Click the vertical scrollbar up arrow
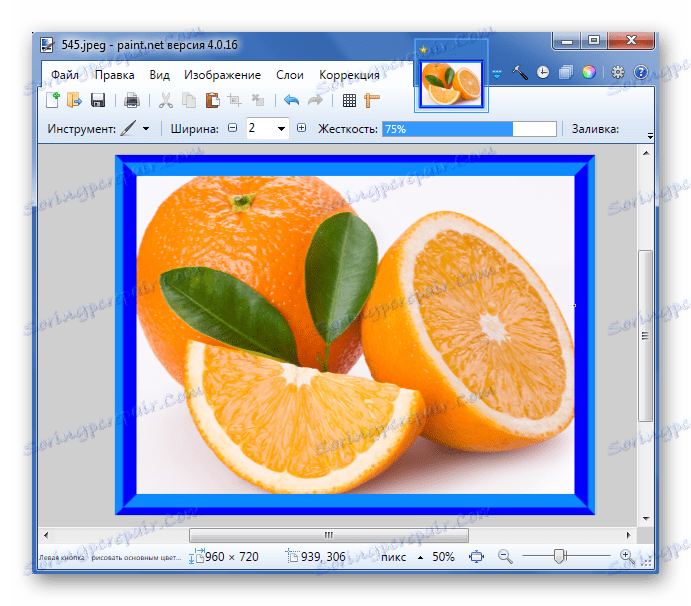The width and height of the screenshot is (691, 606). coord(646,153)
